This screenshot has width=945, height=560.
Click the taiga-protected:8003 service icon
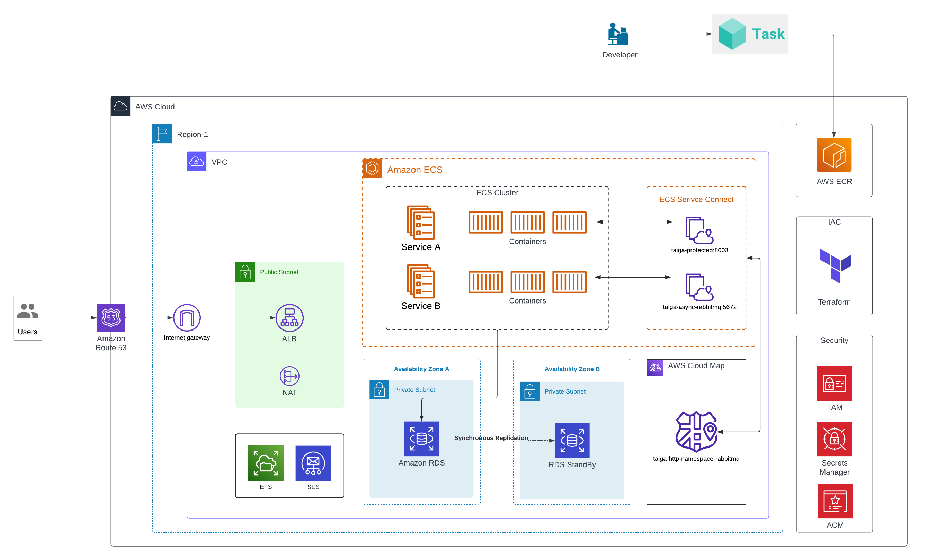(x=699, y=230)
